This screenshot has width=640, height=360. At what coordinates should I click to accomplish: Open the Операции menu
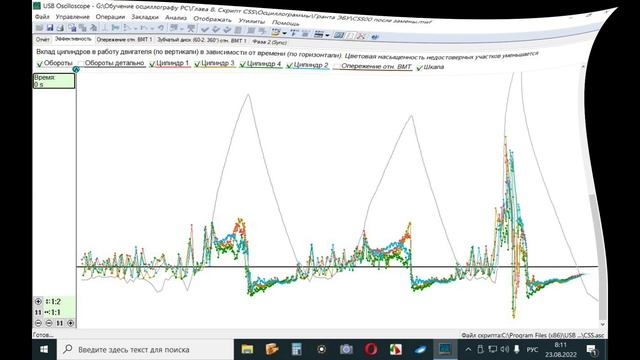(x=110, y=17)
